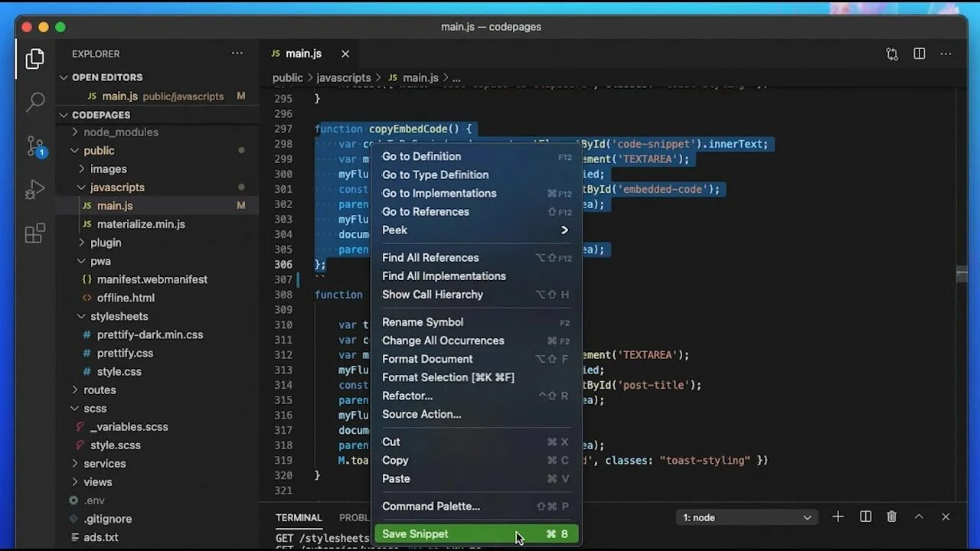980x551 pixels.
Task: Open ads.txt file
Action: tap(101, 537)
